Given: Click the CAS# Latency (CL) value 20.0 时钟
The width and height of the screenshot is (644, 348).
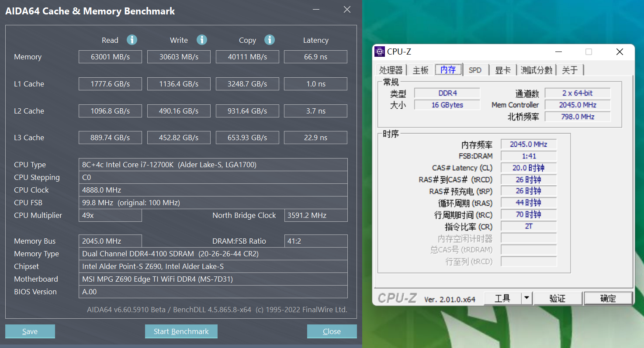Looking at the screenshot, I should click(529, 168).
